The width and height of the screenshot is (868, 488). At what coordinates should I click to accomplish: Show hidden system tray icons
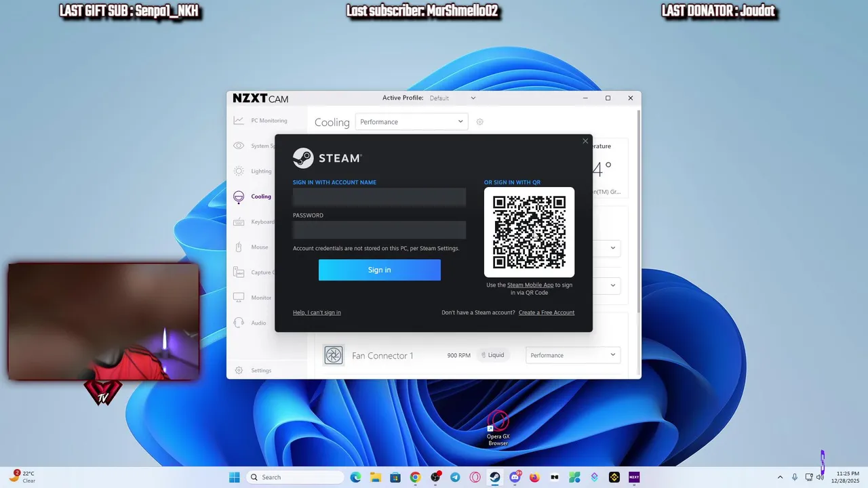[780, 477]
